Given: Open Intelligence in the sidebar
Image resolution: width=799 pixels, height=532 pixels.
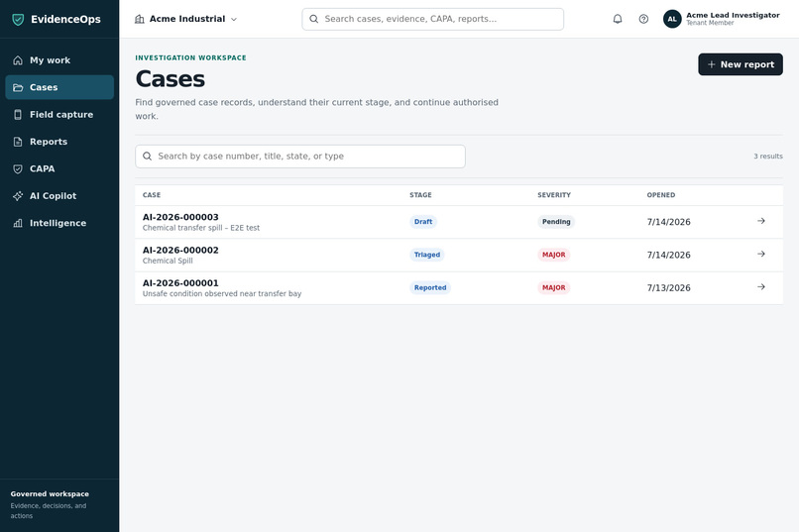Looking at the screenshot, I should (x=59, y=223).
